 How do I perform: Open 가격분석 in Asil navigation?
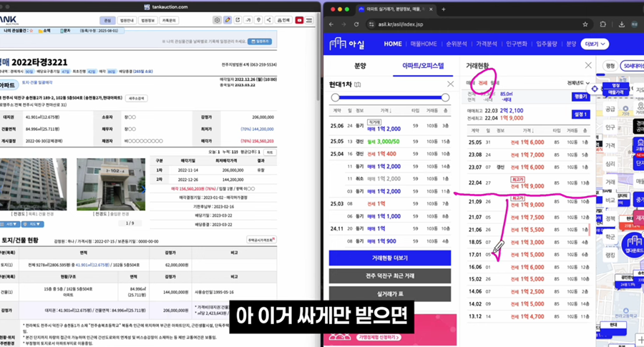[487, 44]
